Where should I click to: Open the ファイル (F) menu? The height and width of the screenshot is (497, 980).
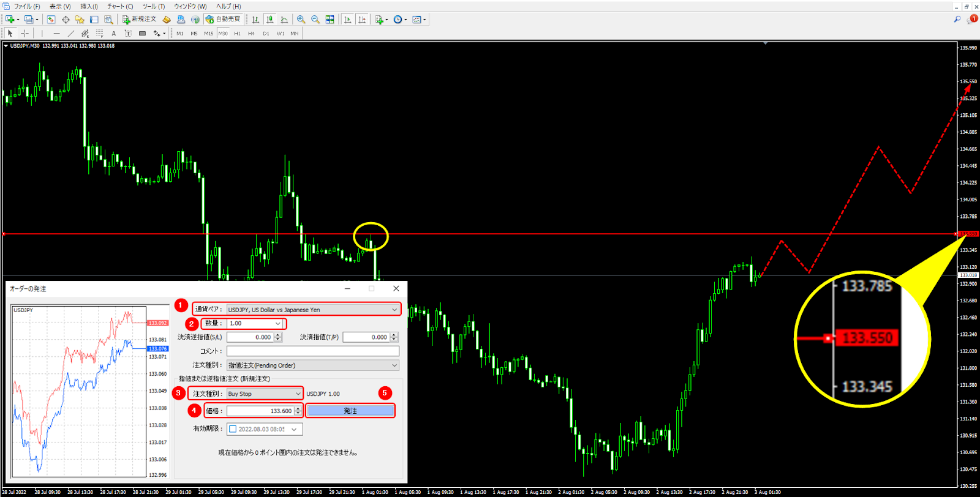point(27,6)
